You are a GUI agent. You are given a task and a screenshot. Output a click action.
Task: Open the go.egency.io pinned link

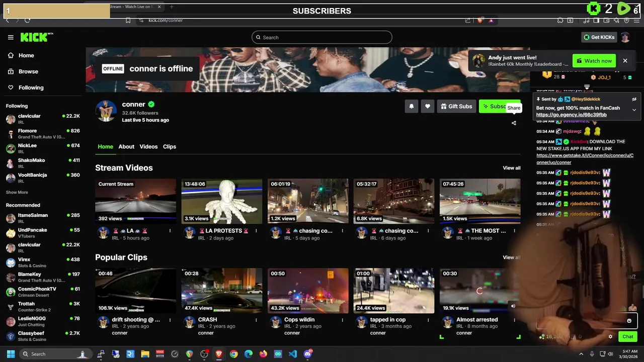(571, 115)
